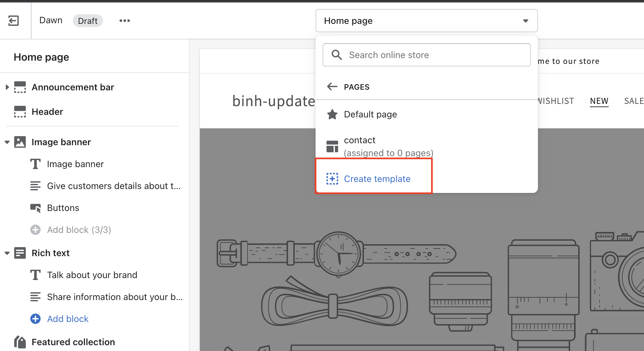Select Default page template

click(x=370, y=115)
